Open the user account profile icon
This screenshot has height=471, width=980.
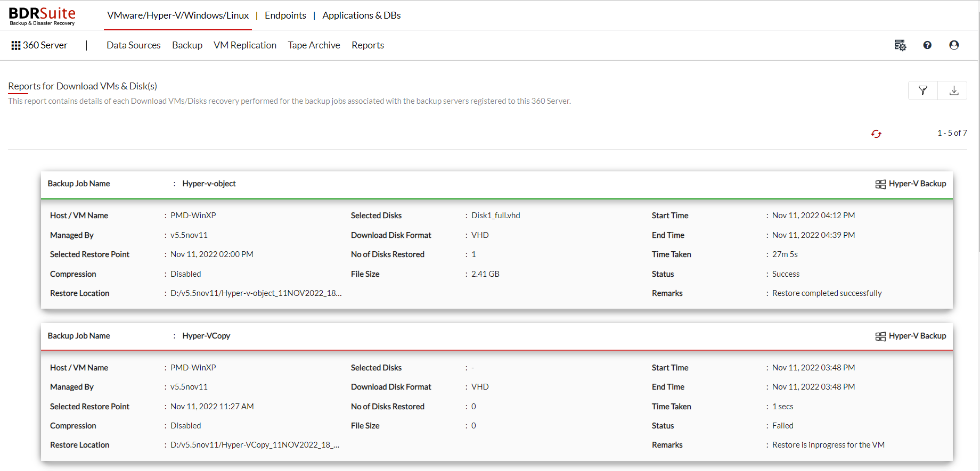click(954, 45)
